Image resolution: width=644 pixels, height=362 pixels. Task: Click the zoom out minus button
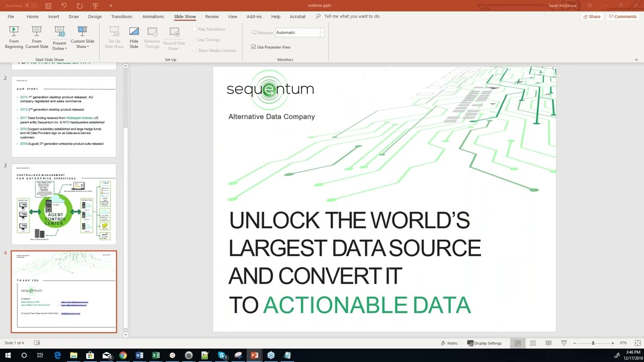click(x=574, y=343)
